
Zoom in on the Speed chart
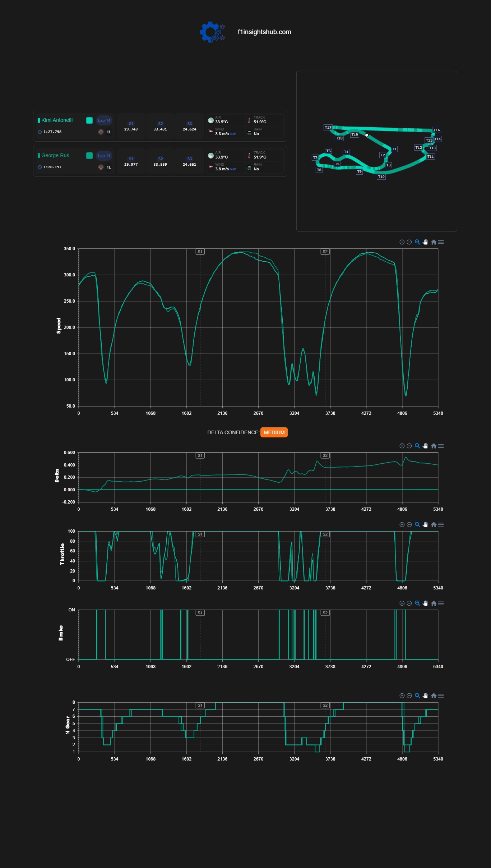click(x=402, y=242)
